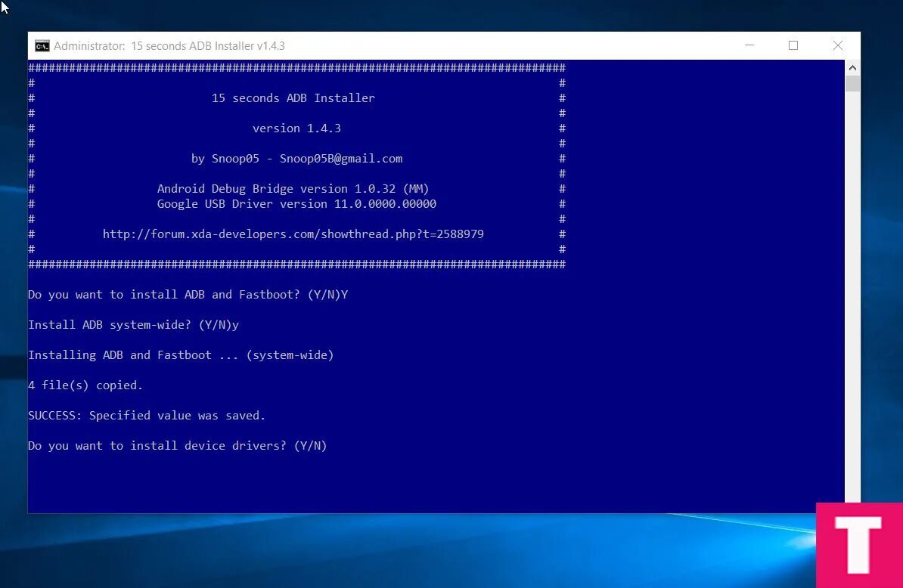Click the console vertical scrollbar thumb
Image resolution: width=903 pixels, height=588 pixels.
pos(852,83)
